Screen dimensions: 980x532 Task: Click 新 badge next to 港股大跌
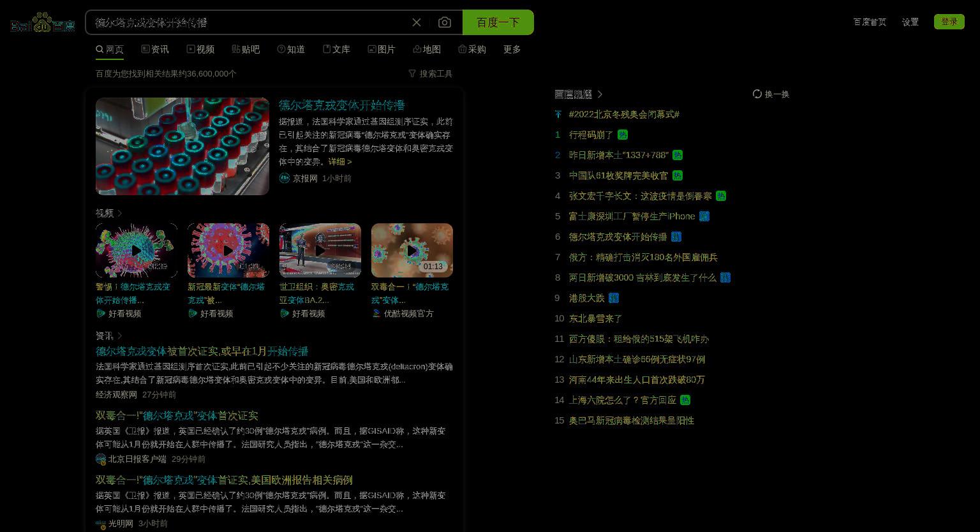[614, 298]
